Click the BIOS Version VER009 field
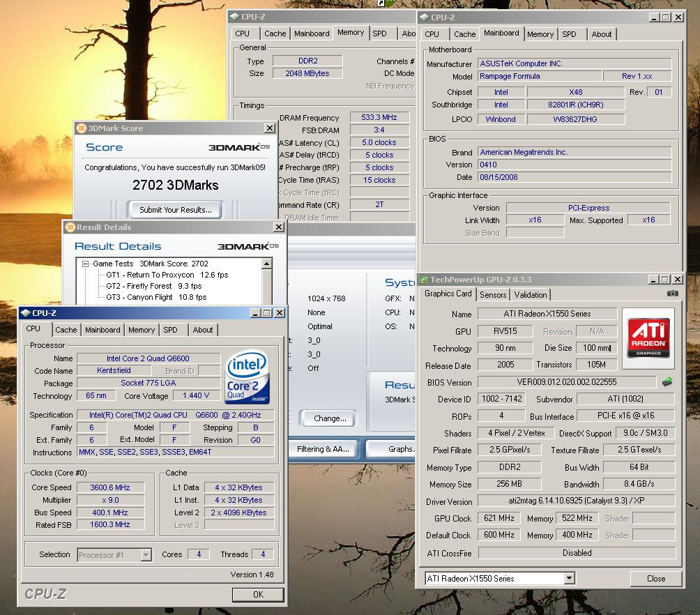 click(567, 382)
